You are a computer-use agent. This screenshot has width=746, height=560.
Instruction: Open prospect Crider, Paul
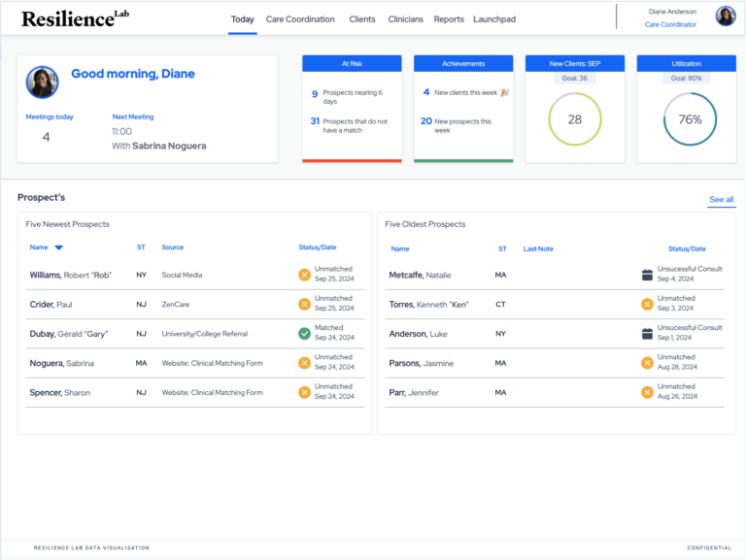coord(51,304)
